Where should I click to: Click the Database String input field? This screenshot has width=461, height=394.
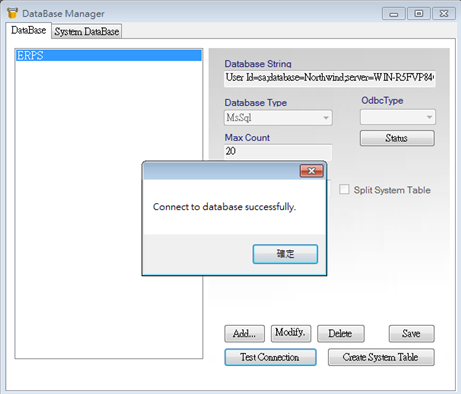coord(330,78)
